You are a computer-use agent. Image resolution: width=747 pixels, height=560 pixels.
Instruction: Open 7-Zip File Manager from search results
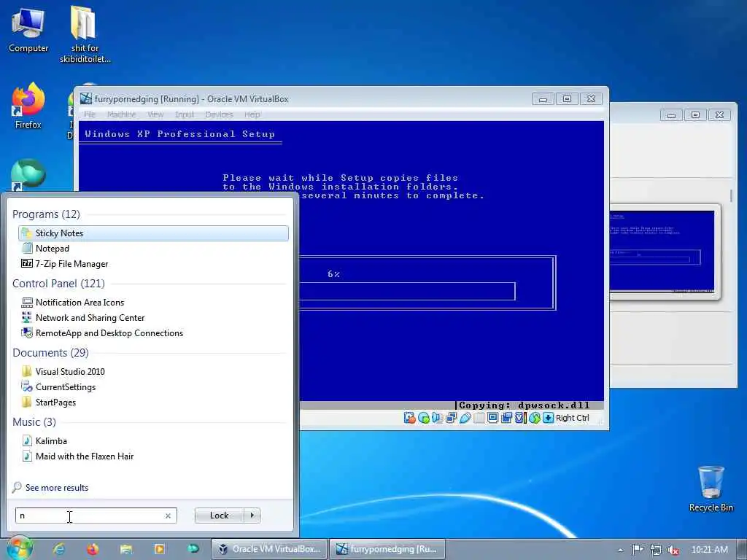point(153,264)
